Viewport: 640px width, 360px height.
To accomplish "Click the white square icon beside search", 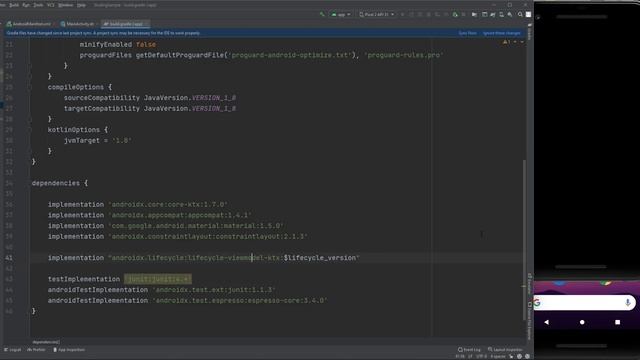I will click(528, 14).
